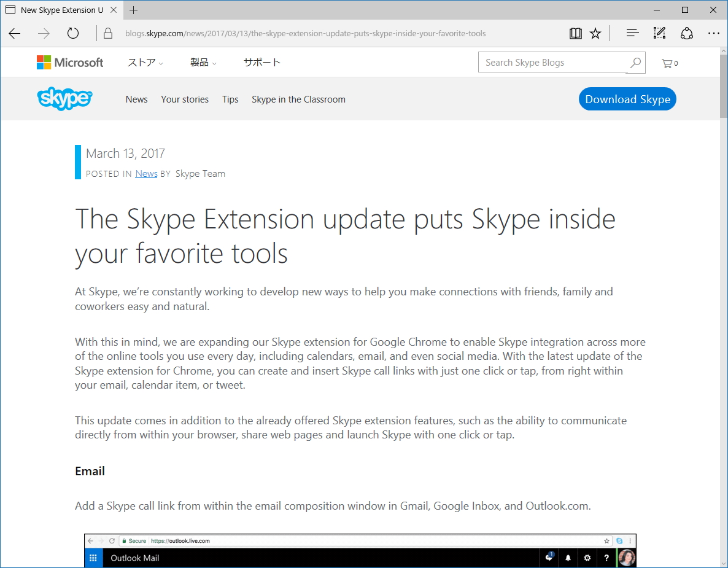Select the Make a Web Note tool
The image size is (728, 568).
pos(659,33)
